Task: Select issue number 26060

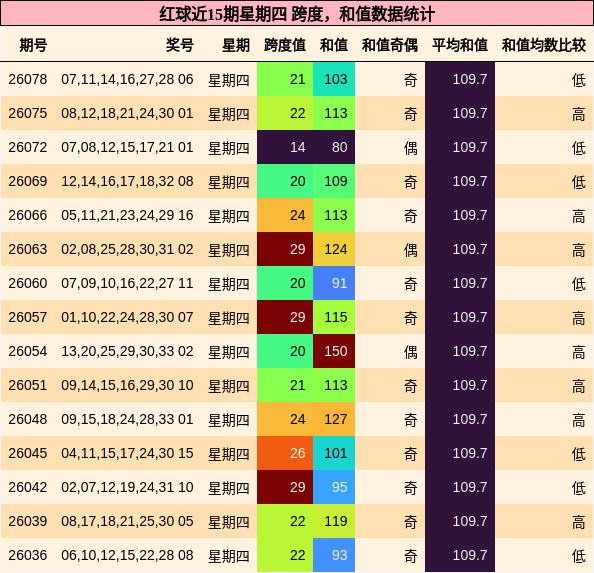Action: [28, 283]
